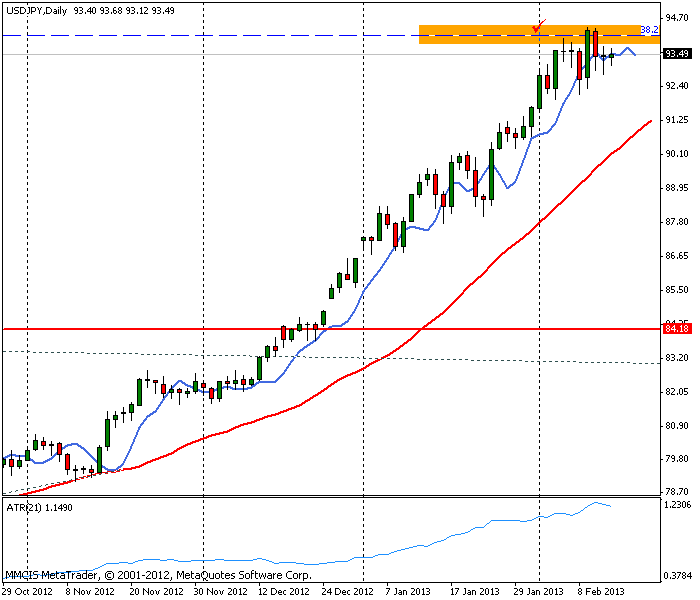Click the black dashed horizontal line at the top
Image resolution: width=700 pixels, height=600 pixels.
coord(200,35)
